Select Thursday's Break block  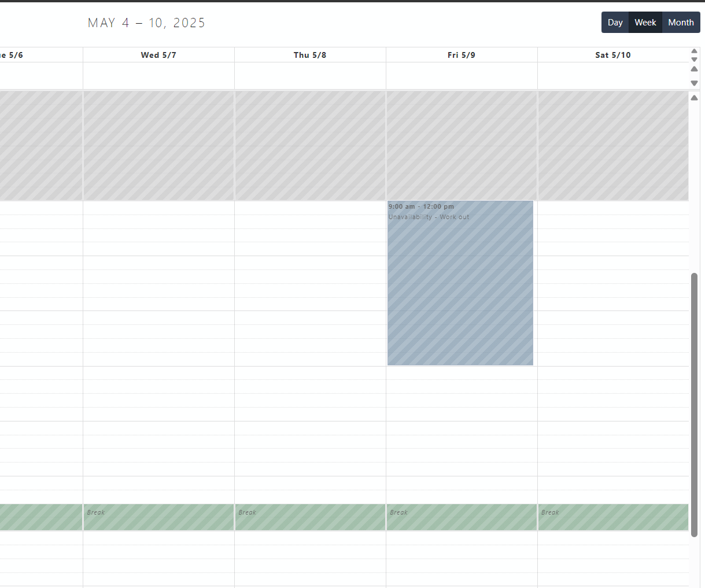click(310, 517)
